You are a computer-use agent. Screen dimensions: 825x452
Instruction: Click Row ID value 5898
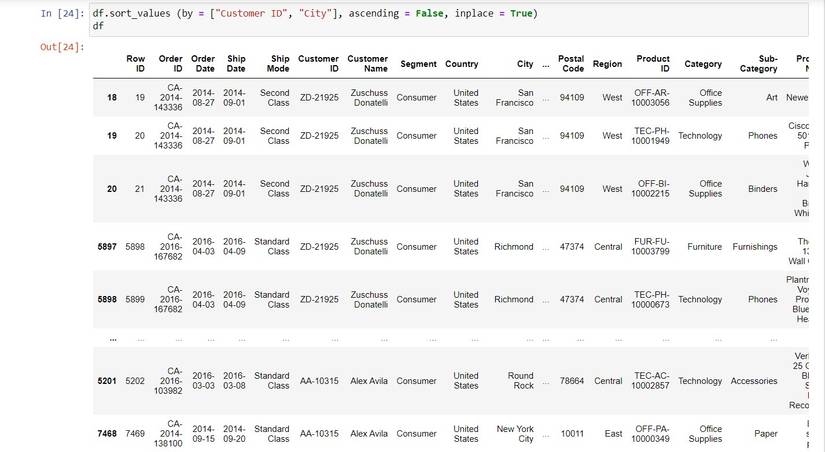tap(135, 247)
